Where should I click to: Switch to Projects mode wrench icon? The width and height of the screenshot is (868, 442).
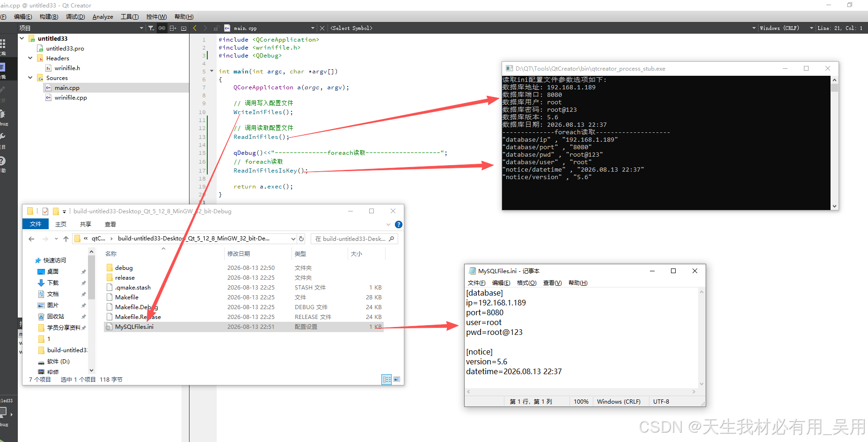pyautogui.click(x=3, y=137)
